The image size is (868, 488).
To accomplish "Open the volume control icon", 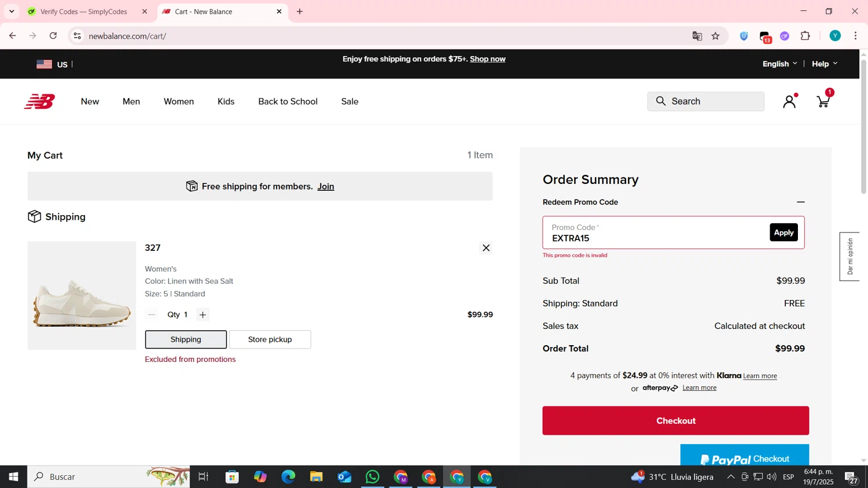I will tap(772, 477).
